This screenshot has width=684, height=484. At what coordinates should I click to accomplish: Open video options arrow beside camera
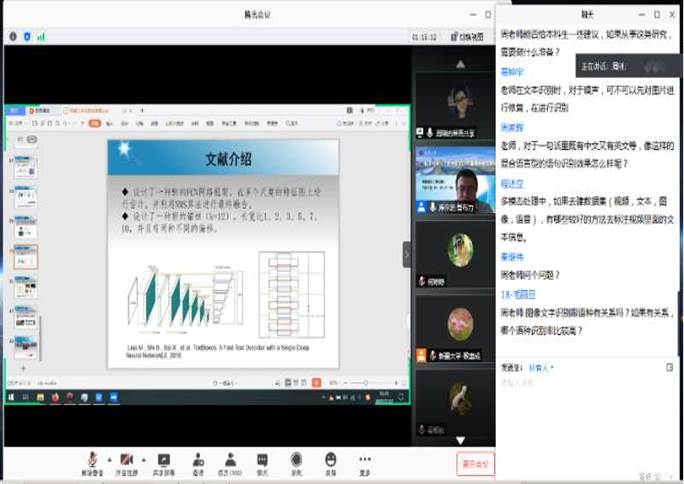coord(142,457)
